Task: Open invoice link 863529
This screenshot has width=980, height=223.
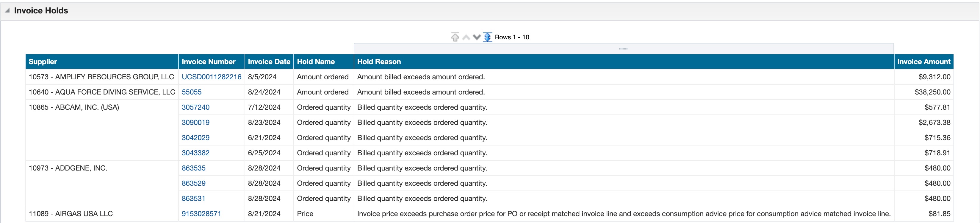Action: [194, 183]
